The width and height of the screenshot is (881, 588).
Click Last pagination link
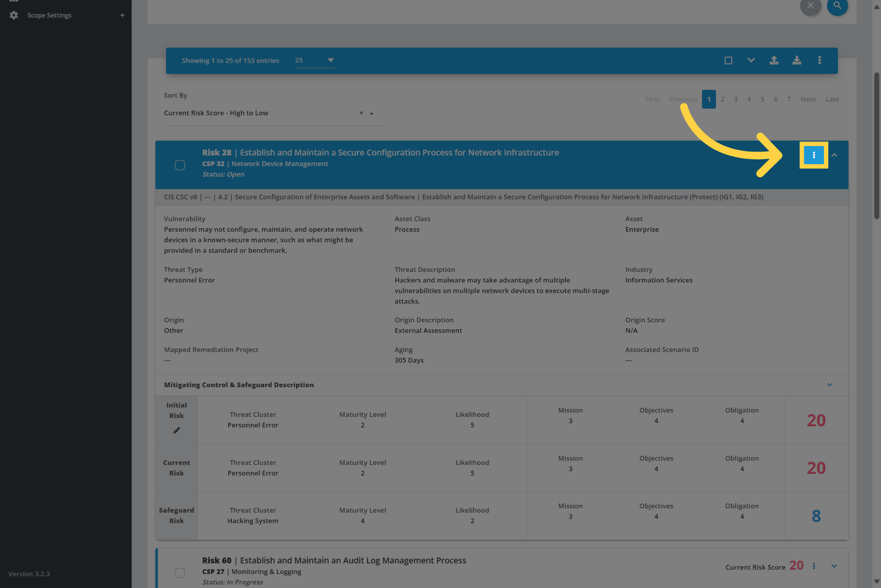pos(832,99)
